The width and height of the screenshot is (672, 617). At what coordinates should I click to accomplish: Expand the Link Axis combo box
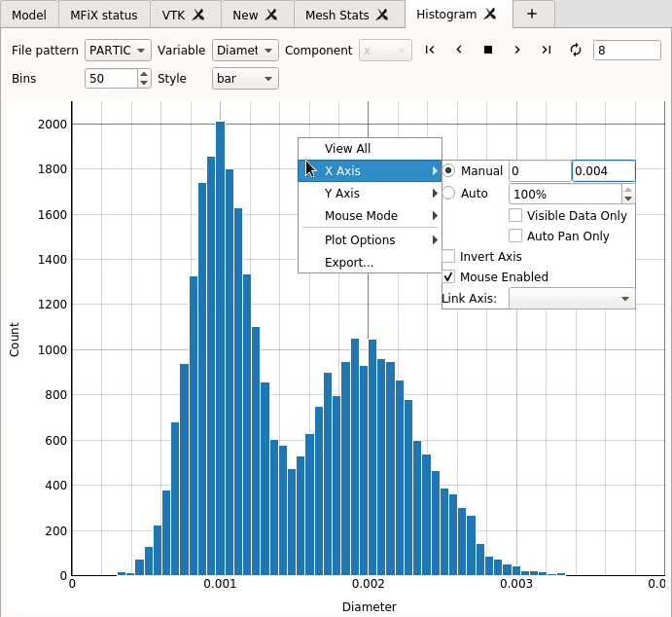click(x=572, y=298)
